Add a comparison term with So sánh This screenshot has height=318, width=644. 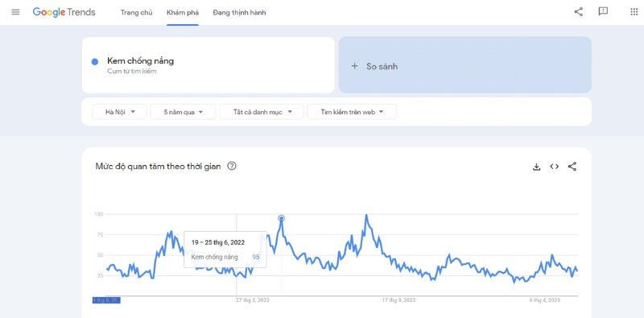pyautogui.click(x=465, y=66)
